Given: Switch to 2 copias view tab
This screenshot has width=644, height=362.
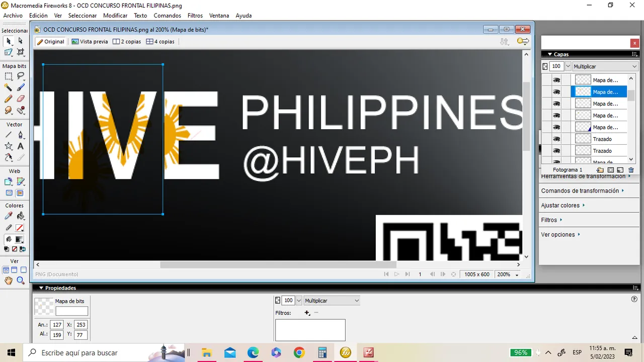Looking at the screenshot, I should click(x=127, y=42).
